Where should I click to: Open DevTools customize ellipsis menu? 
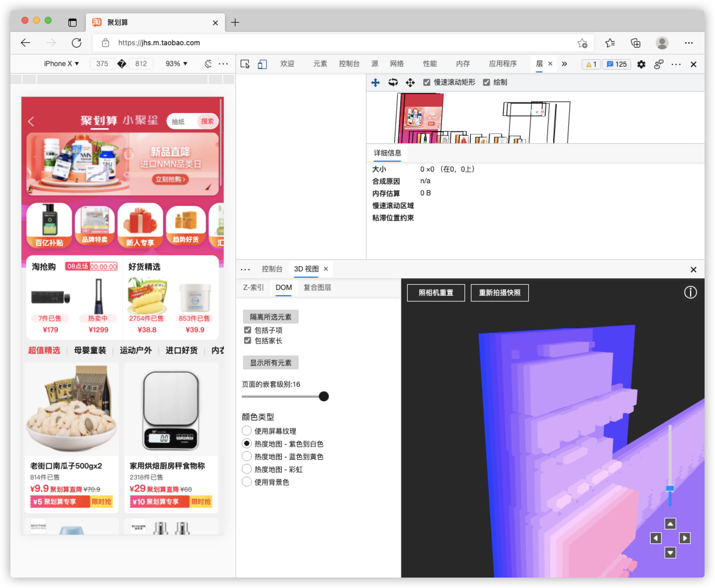(676, 64)
